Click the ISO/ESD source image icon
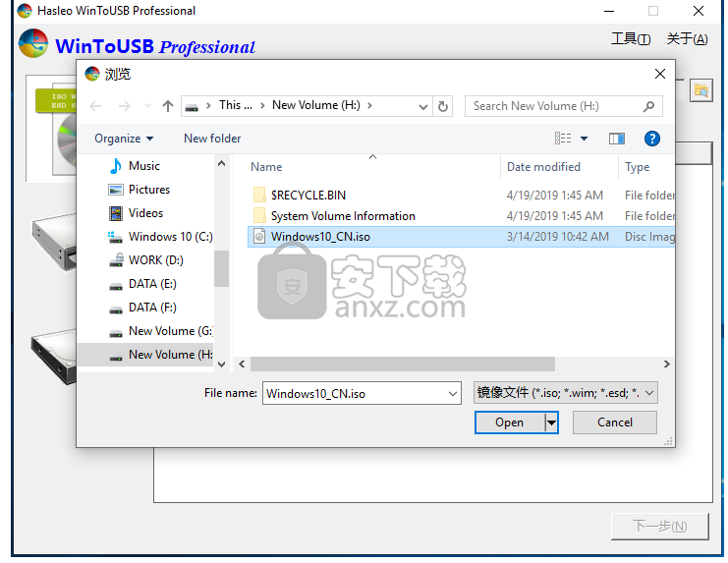728x563 pixels. pos(56,128)
